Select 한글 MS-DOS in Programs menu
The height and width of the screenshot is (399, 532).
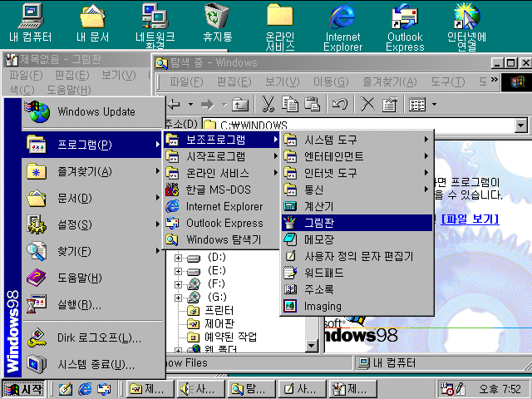click(x=221, y=190)
